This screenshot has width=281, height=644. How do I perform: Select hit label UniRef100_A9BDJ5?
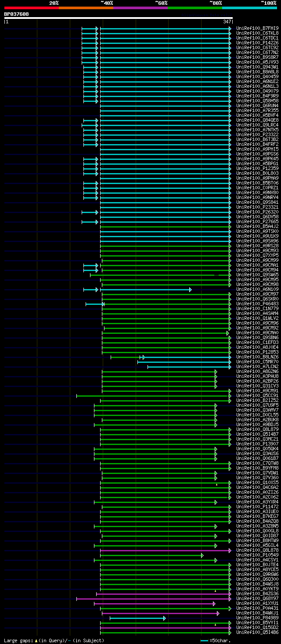click(x=257, y=424)
